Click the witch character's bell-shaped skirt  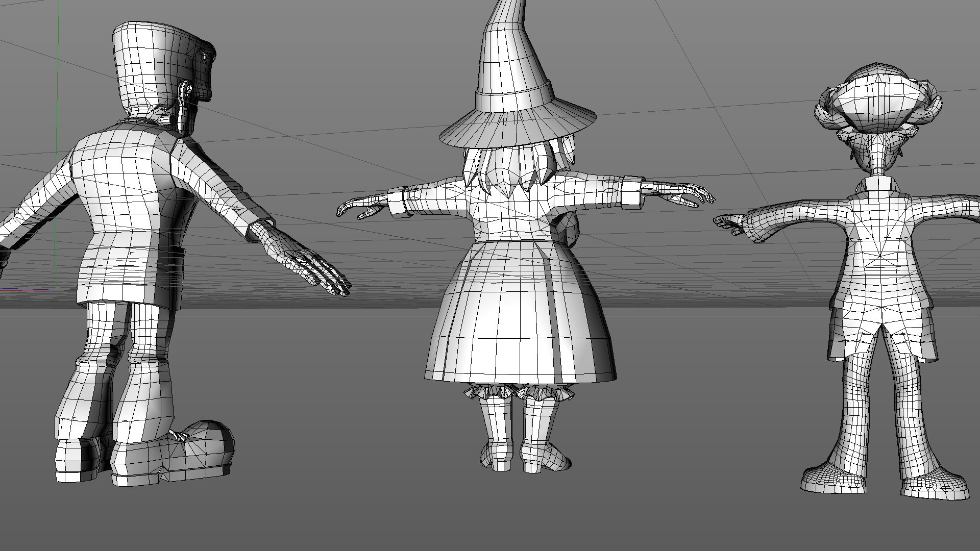[x=520, y=311]
